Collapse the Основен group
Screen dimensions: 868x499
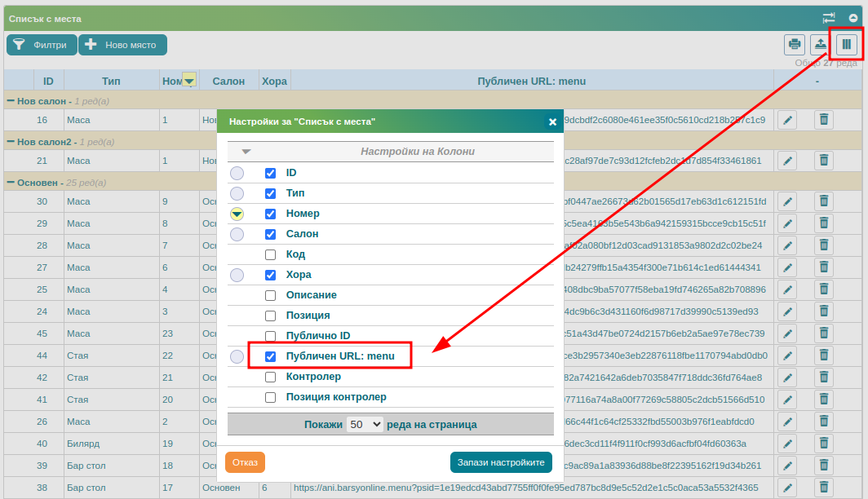11,182
